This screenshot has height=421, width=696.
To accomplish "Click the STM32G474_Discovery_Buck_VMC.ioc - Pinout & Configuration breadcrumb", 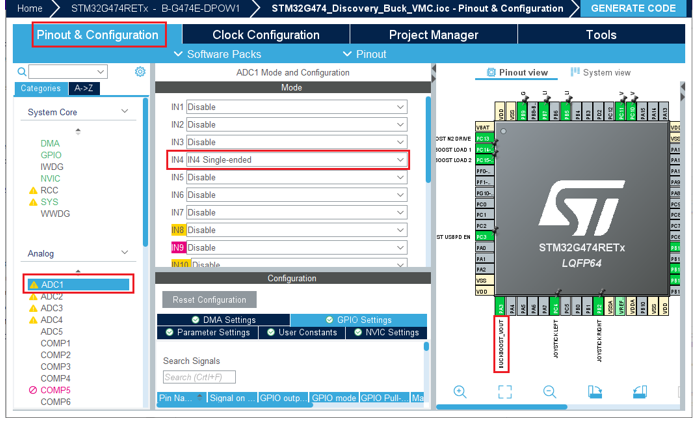I will (x=417, y=8).
